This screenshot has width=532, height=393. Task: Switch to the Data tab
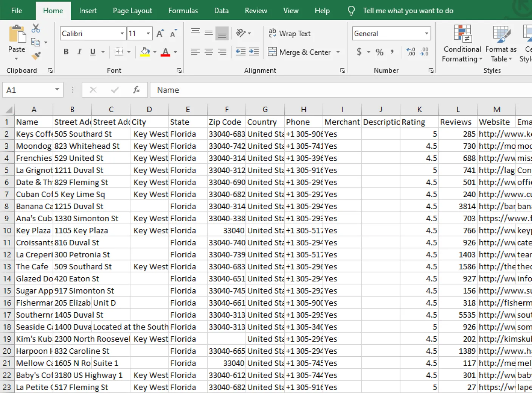(x=221, y=11)
